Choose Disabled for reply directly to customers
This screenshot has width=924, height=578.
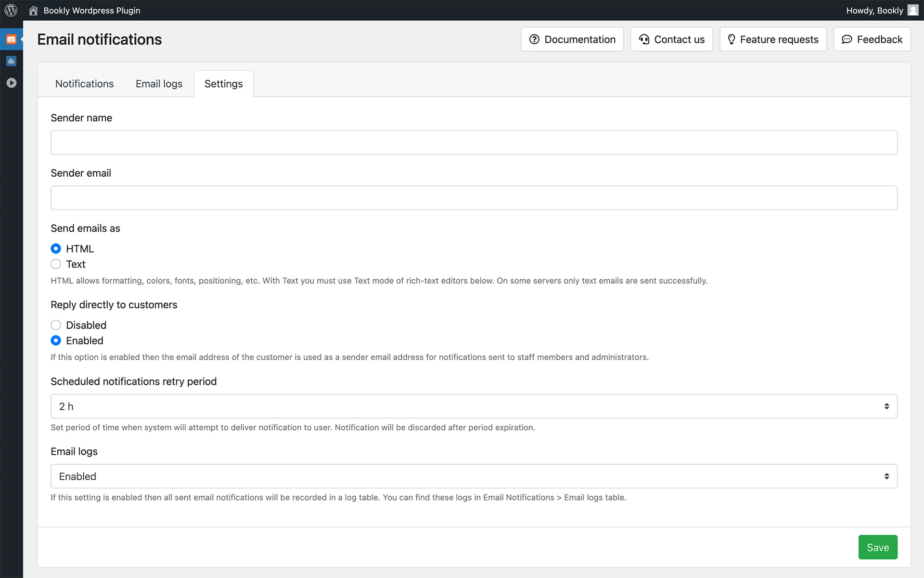pyautogui.click(x=56, y=325)
